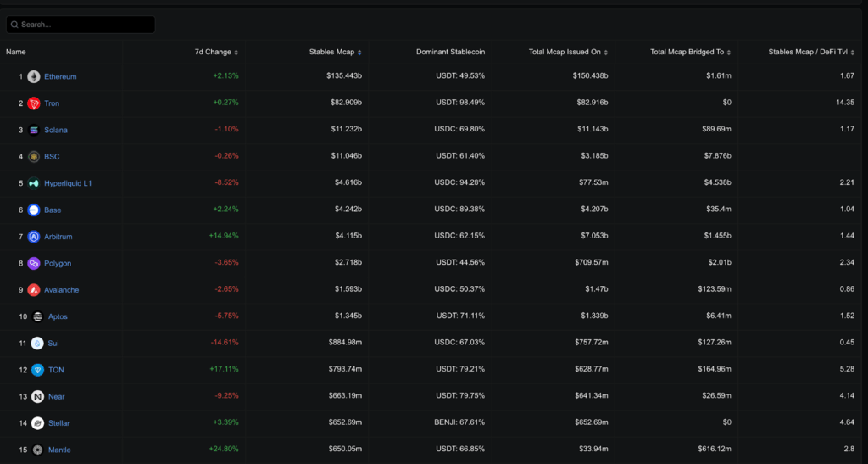Image resolution: width=868 pixels, height=464 pixels.
Task: Click the Near chain logo icon
Action: point(37,396)
